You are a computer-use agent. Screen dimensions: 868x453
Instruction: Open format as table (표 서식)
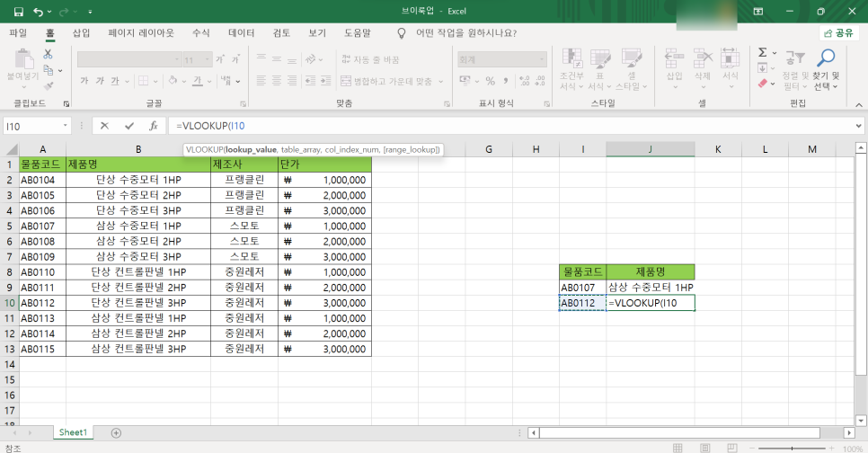(x=599, y=69)
